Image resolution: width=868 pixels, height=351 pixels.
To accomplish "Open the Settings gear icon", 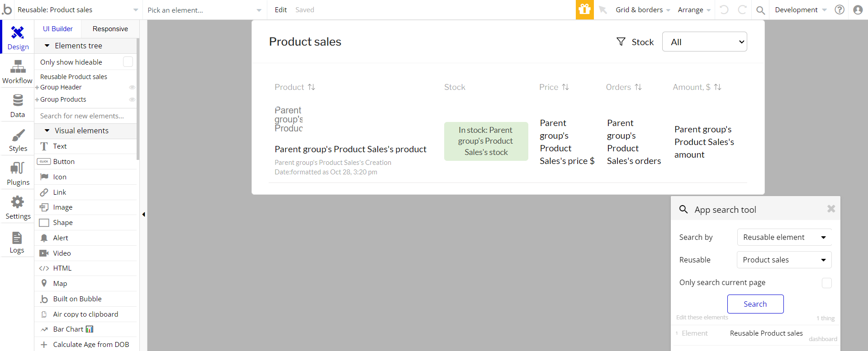I will [18, 202].
